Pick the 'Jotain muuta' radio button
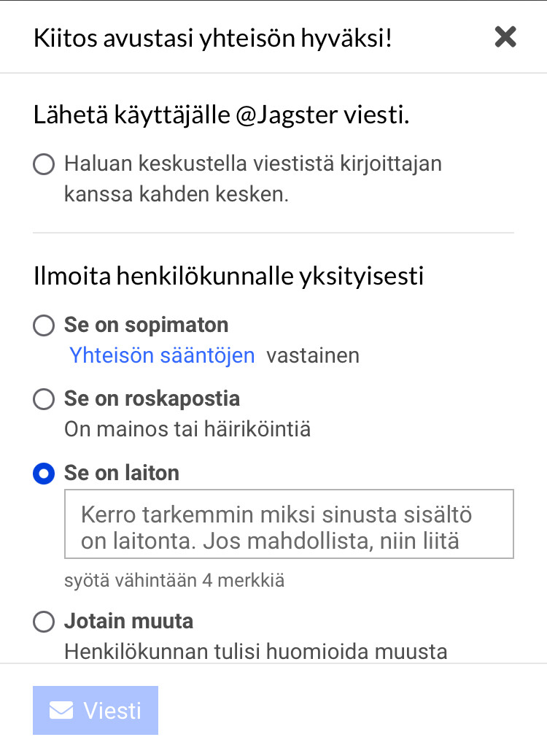The image size is (547, 756). (44, 622)
